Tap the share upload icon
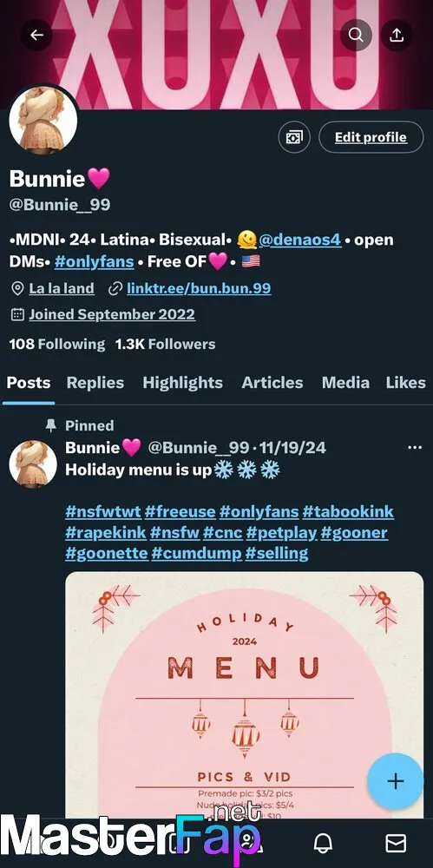 [396, 36]
